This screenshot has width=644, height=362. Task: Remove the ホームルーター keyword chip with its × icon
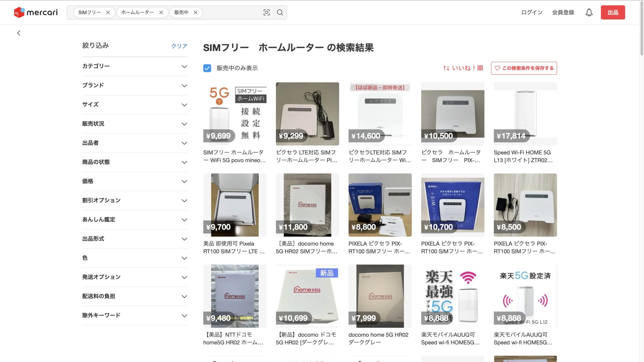pos(161,12)
